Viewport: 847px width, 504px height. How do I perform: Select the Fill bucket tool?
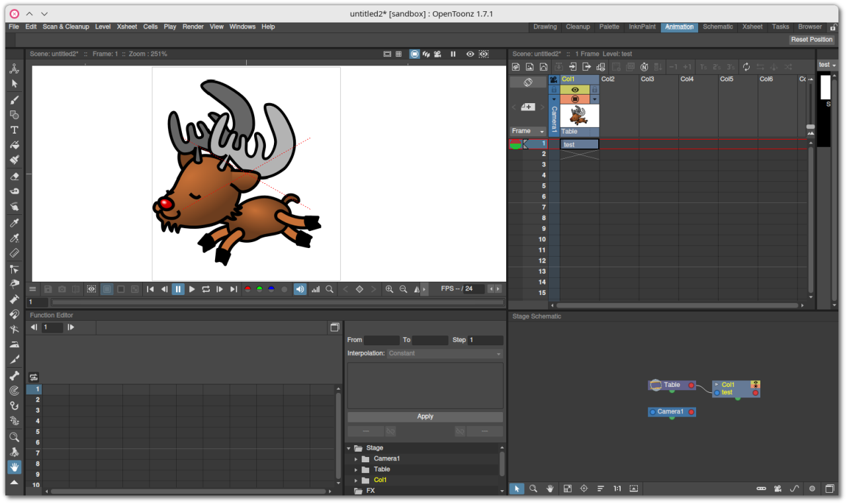click(14, 145)
